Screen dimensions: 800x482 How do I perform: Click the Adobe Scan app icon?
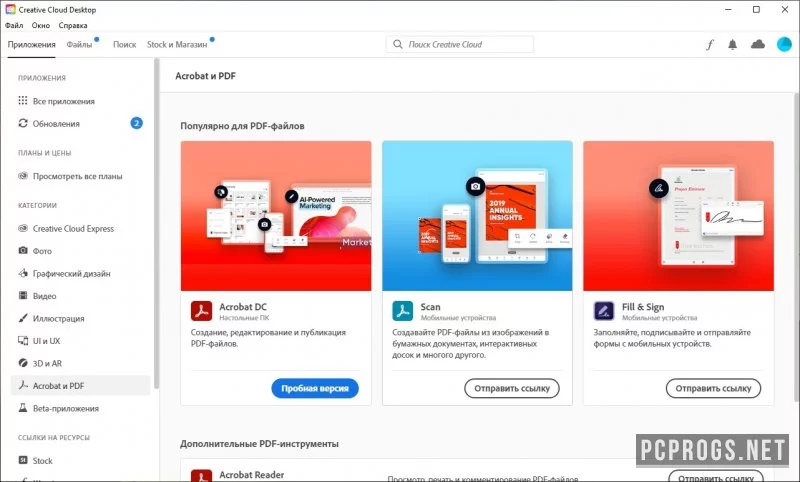tap(403, 311)
